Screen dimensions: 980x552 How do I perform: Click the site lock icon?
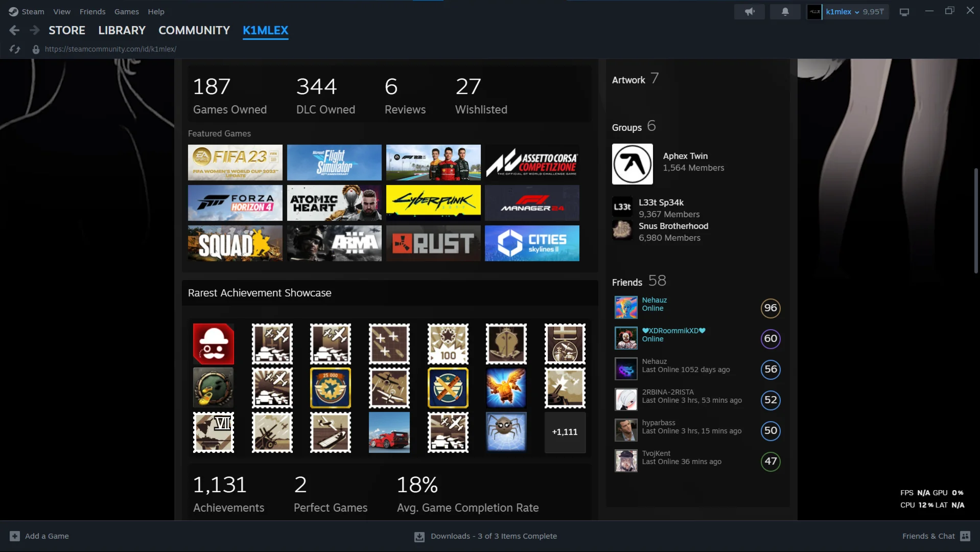click(36, 50)
